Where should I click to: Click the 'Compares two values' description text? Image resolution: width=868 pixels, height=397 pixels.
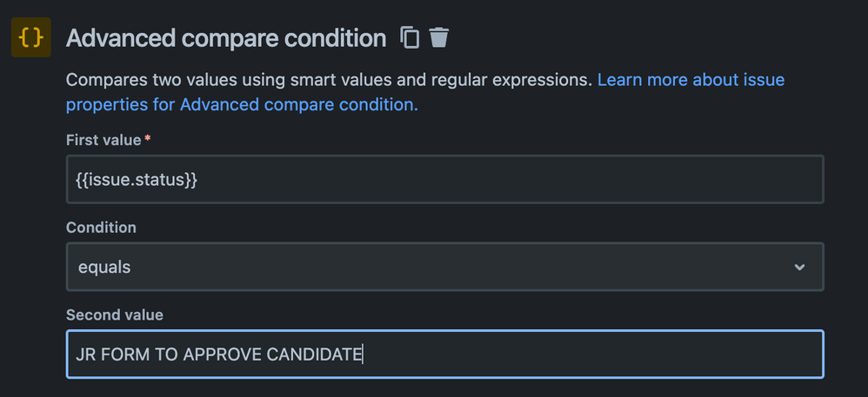[x=144, y=80]
